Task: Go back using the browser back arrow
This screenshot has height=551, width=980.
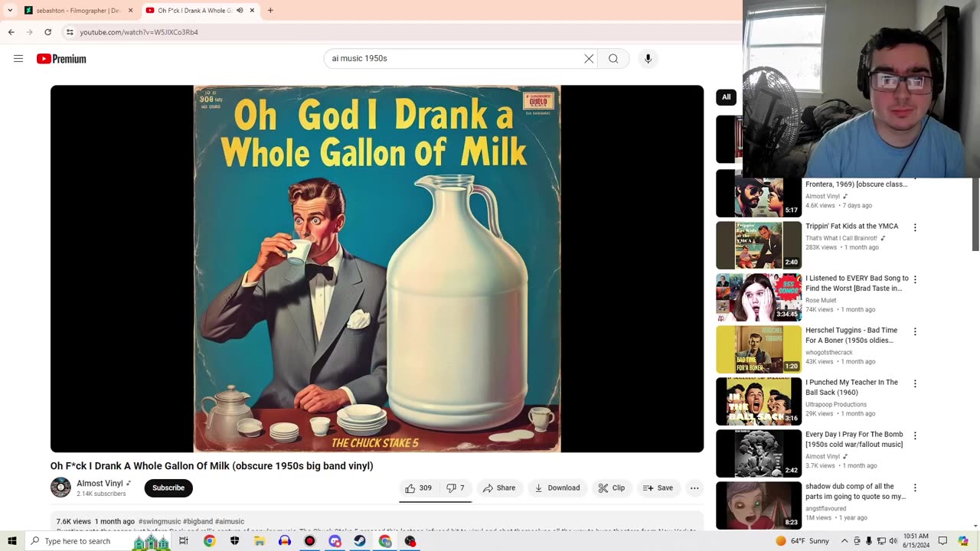Action: pyautogui.click(x=11, y=32)
